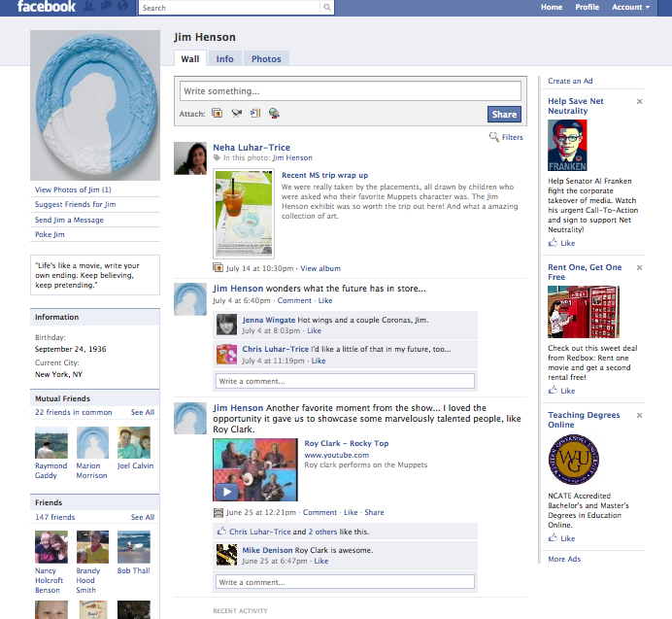
Task: Click the search magnifier button
Action: 327,8
